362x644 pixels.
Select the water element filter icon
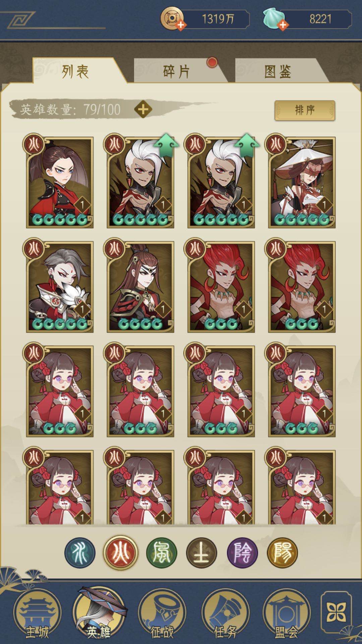pos(80,553)
